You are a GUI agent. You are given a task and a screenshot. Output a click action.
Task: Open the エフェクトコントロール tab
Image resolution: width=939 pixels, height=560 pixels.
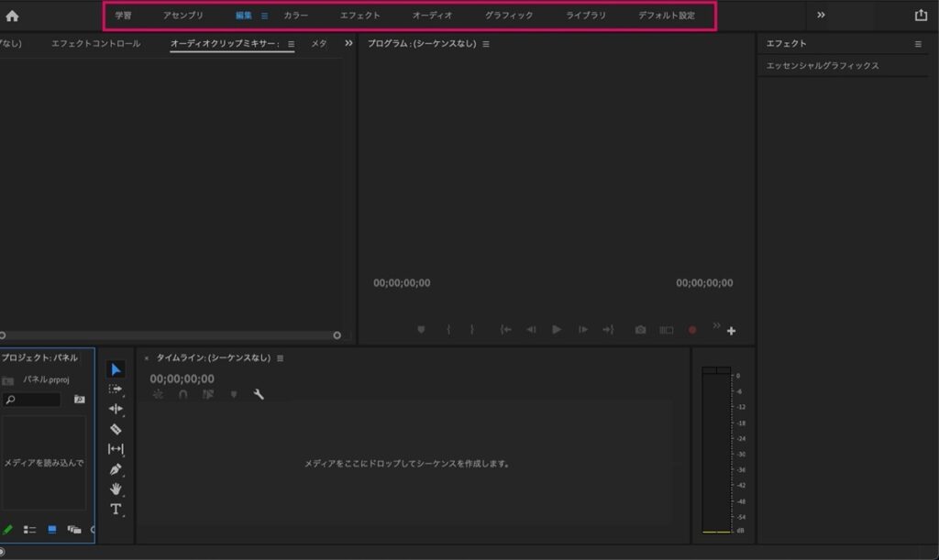tap(95, 44)
